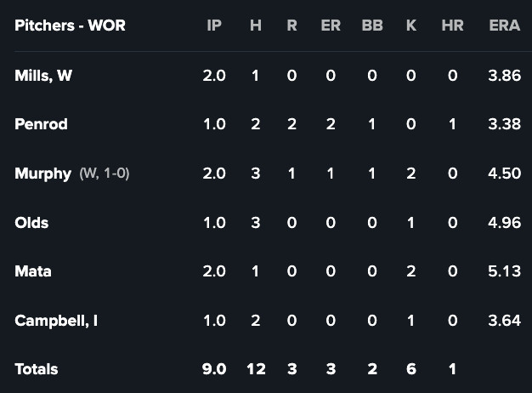Click Murphy's (W, 1-0) decision note
532x393 pixels.
105,174
